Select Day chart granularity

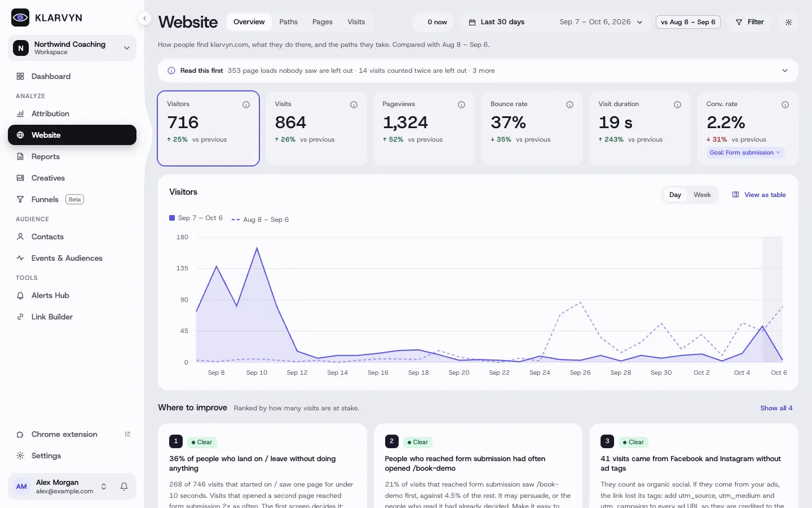pyautogui.click(x=675, y=195)
